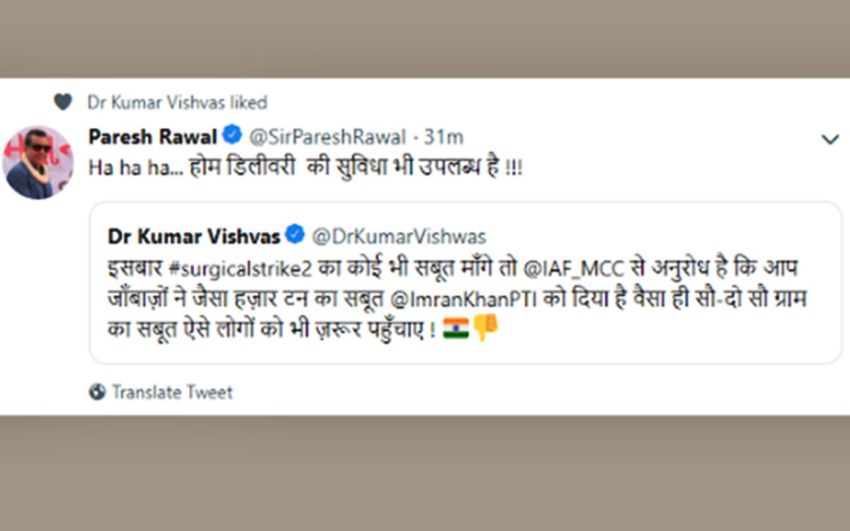Click the globe icon beside Translate Tweet
The width and height of the screenshot is (850, 531).
pyautogui.click(x=97, y=392)
